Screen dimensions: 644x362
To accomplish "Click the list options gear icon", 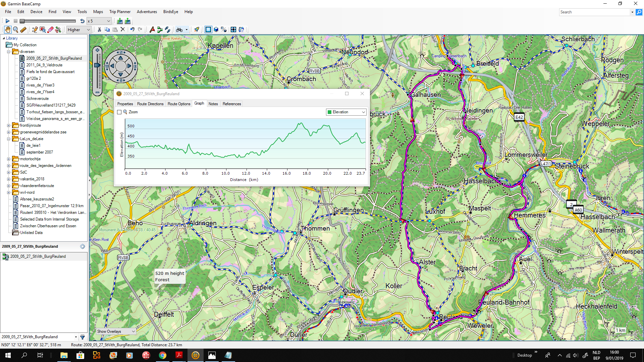I will tap(83, 246).
